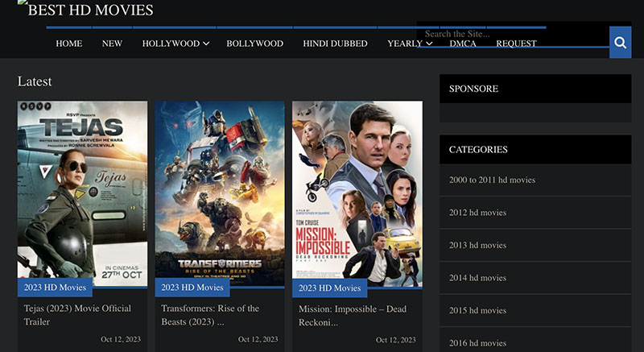Open the Request page
The height and width of the screenshot is (352, 644).
click(x=516, y=43)
